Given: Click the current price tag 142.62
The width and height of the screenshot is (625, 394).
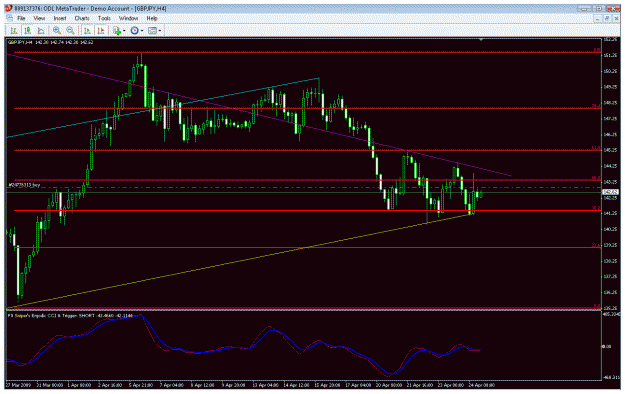Looking at the screenshot, I should pyautogui.click(x=610, y=193).
